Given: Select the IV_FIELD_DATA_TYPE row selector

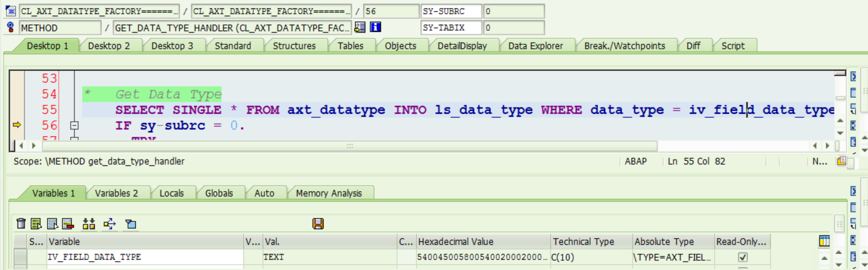Looking at the screenshot, I should pos(20,257).
